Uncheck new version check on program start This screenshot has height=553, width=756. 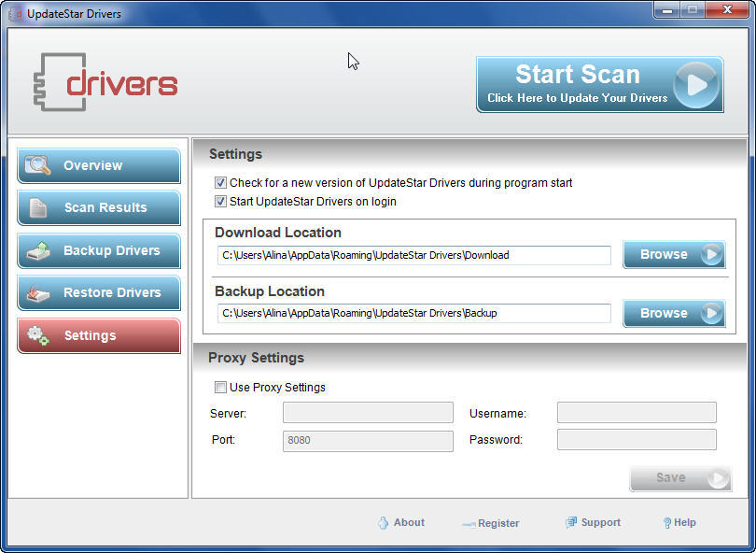pyautogui.click(x=220, y=183)
